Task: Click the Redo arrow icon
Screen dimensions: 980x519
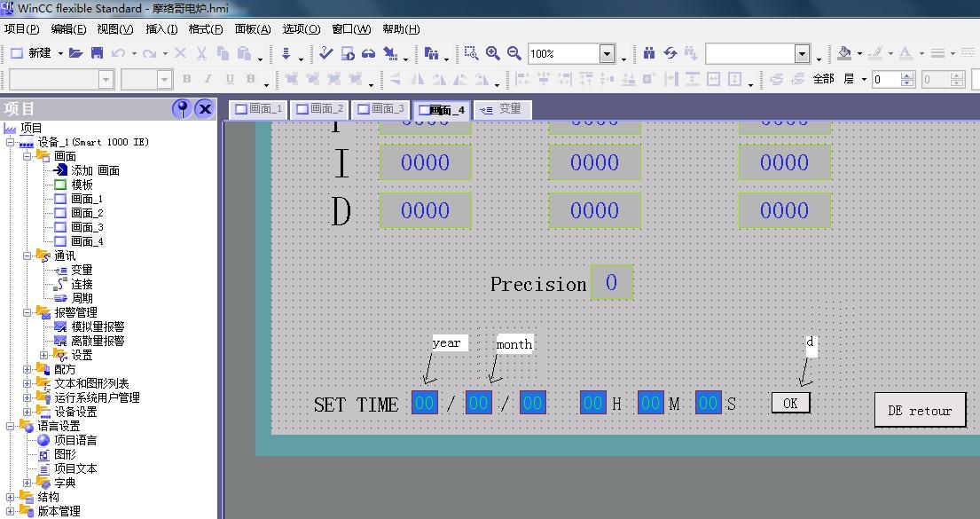Action: (x=149, y=53)
